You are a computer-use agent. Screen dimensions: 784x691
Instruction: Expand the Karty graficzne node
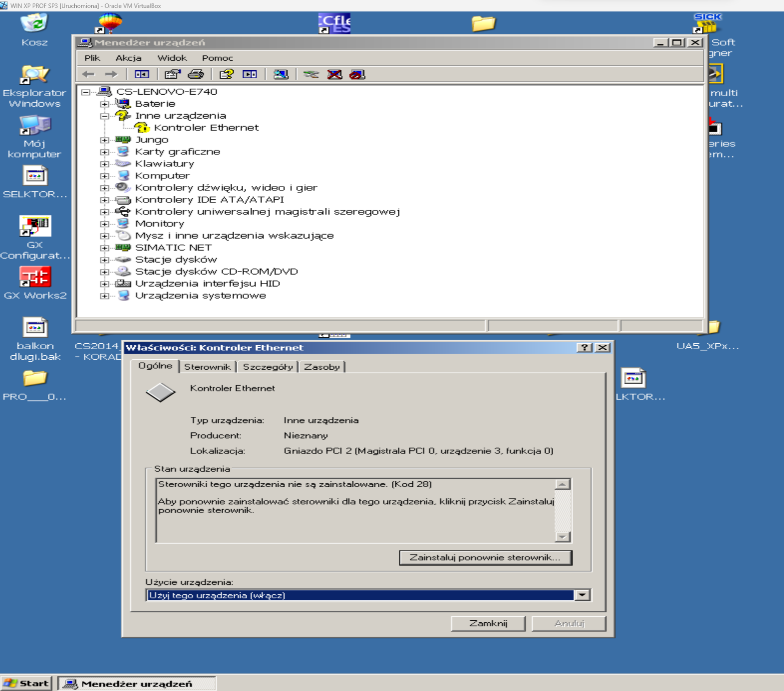coord(104,152)
